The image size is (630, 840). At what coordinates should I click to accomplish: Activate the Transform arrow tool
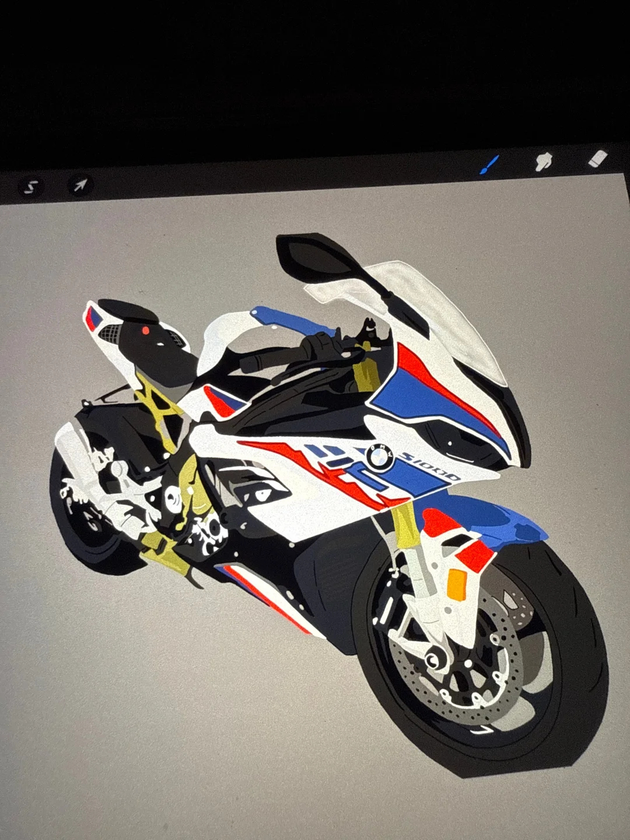click(x=79, y=185)
